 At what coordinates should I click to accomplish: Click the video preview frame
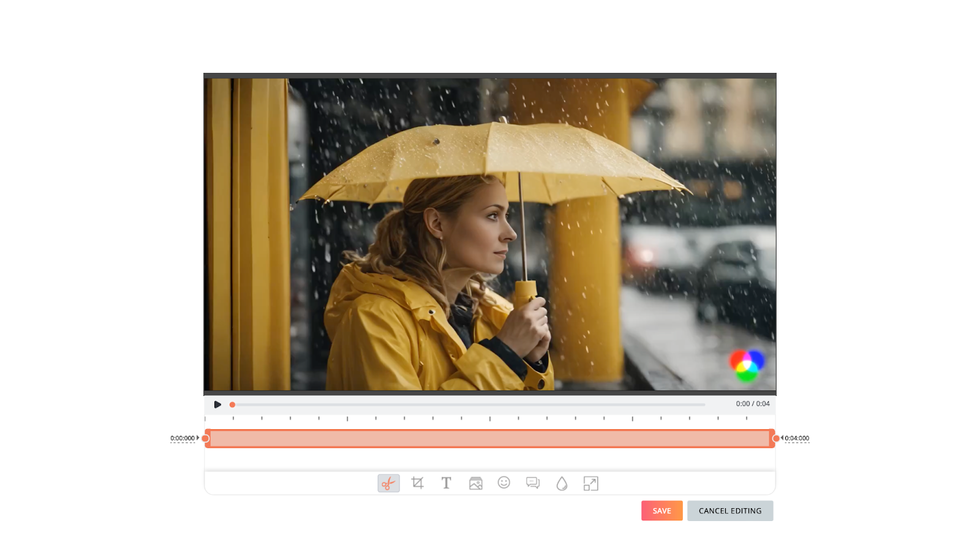pyautogui.click(x=490, y=234)
